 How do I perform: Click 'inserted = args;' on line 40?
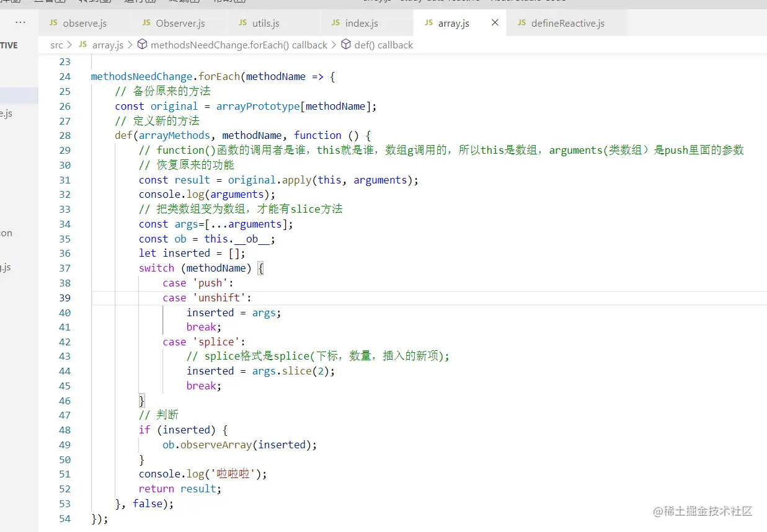point(234,313)
